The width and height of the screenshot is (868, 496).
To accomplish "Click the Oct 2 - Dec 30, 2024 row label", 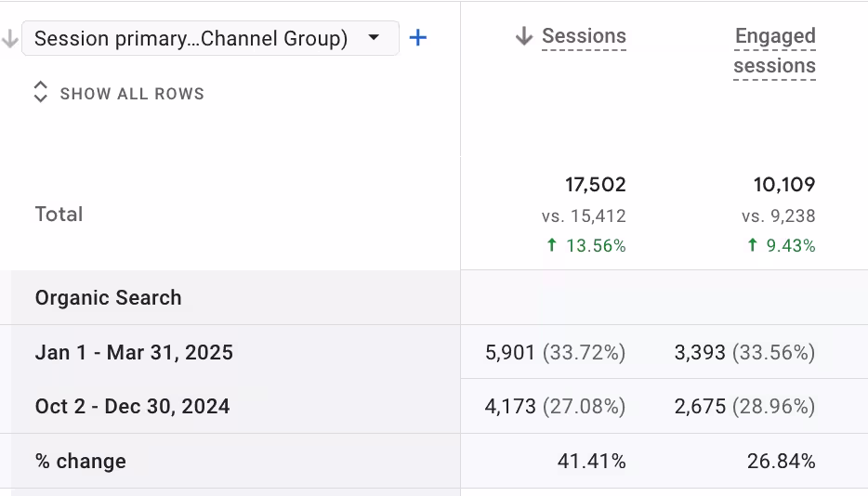I will click(x=132, y=407).
